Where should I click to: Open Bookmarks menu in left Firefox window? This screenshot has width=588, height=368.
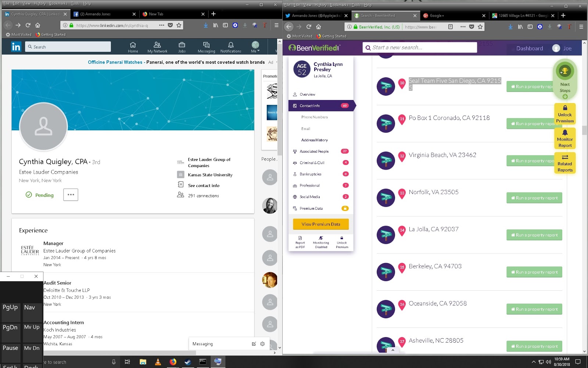tap(58, 3)
